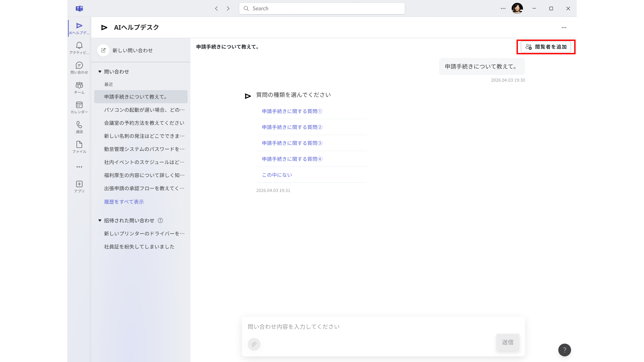The width and height of the screenshot is (644, 362).
Task: Open the user profile avatar
Action: point(517,8)
